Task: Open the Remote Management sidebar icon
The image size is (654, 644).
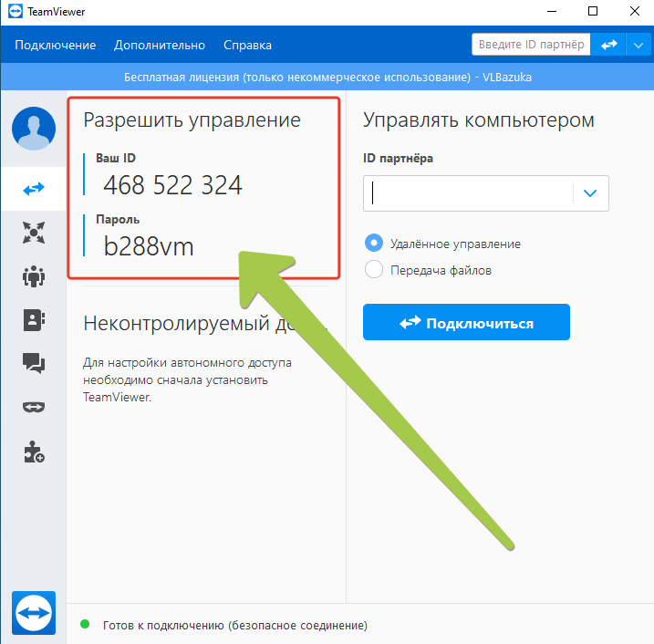Action: (34, 233)
